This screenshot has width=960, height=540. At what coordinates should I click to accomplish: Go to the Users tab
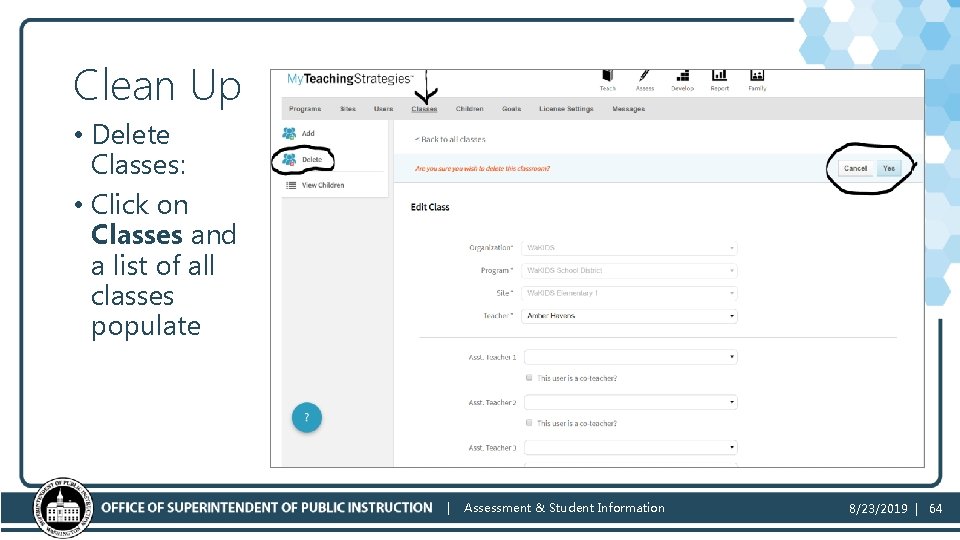(x=383, y=109)
